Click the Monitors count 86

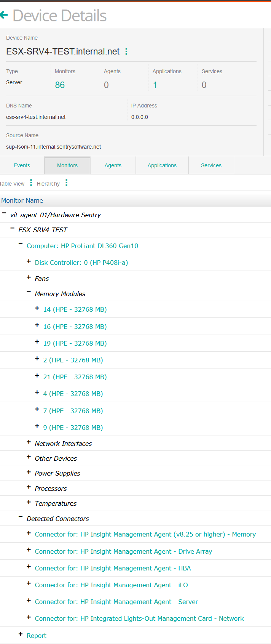60,85
